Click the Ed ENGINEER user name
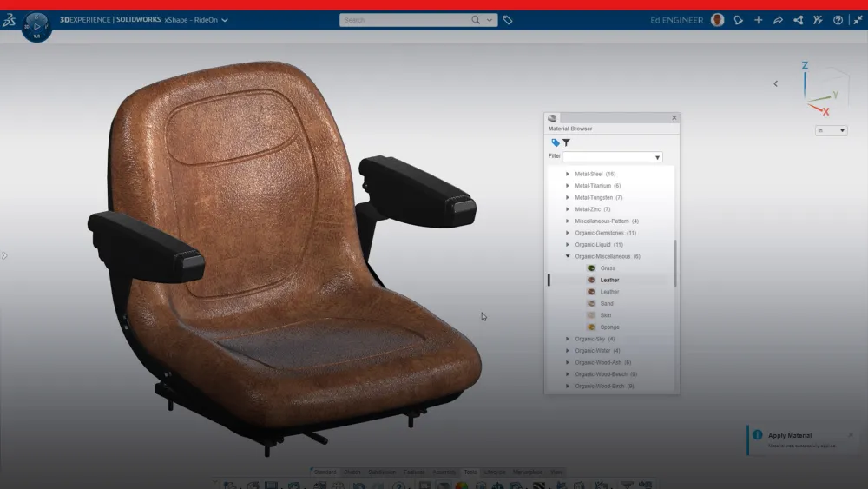The height and width of the screenshot is (489, 868). point(676,20)
